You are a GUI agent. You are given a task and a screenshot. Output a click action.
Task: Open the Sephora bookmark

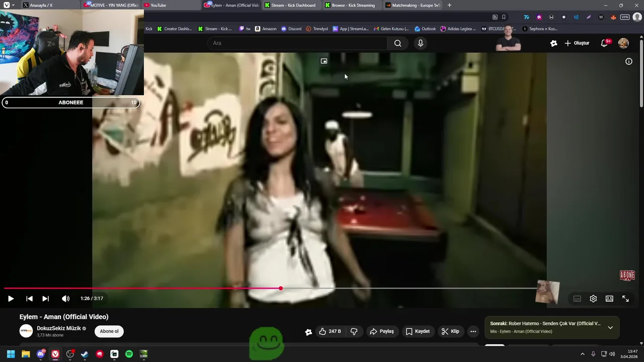[540, 29]
